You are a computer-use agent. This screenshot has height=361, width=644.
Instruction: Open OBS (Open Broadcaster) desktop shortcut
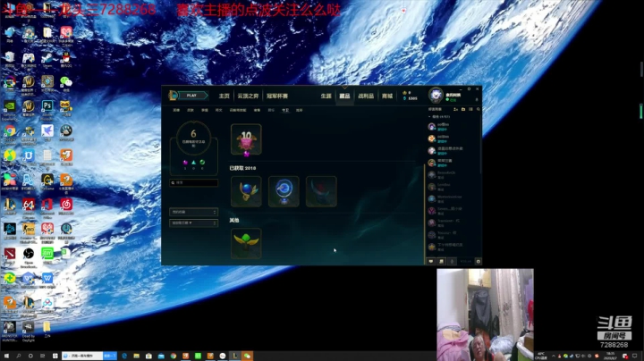(29, 256)
